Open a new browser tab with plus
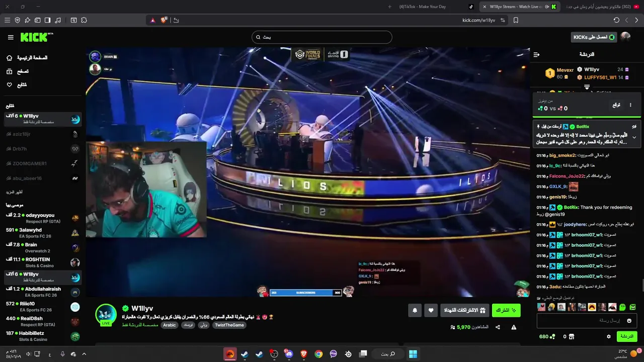Viewport: 644px width, 362px height. point(389,7)
